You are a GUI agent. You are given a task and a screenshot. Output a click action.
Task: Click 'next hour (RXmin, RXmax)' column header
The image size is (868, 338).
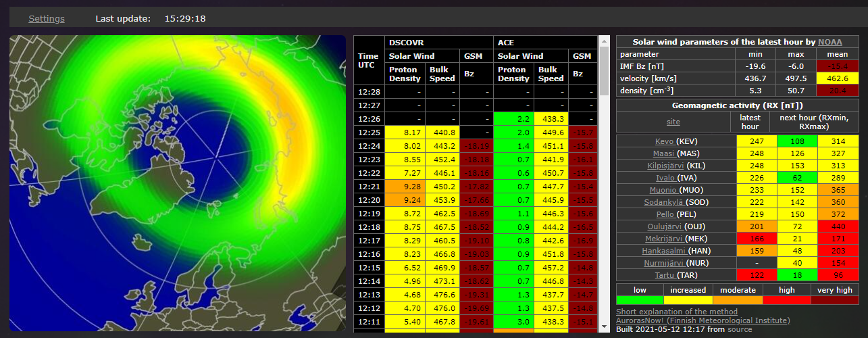pos(815,122)
